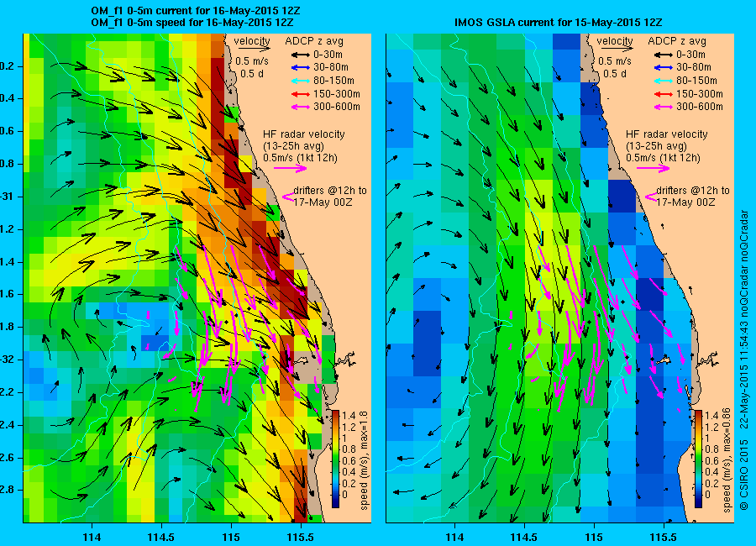This screenshot has width=756, height=546.
Task: Click longitude label 114 under left panel
Action: click(92, 538)
